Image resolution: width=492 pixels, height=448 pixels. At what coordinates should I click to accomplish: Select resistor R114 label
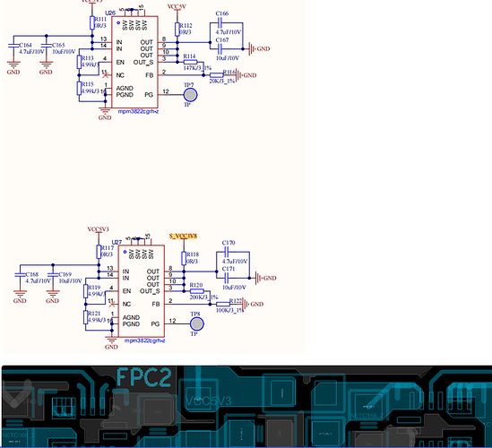(189, 56)
